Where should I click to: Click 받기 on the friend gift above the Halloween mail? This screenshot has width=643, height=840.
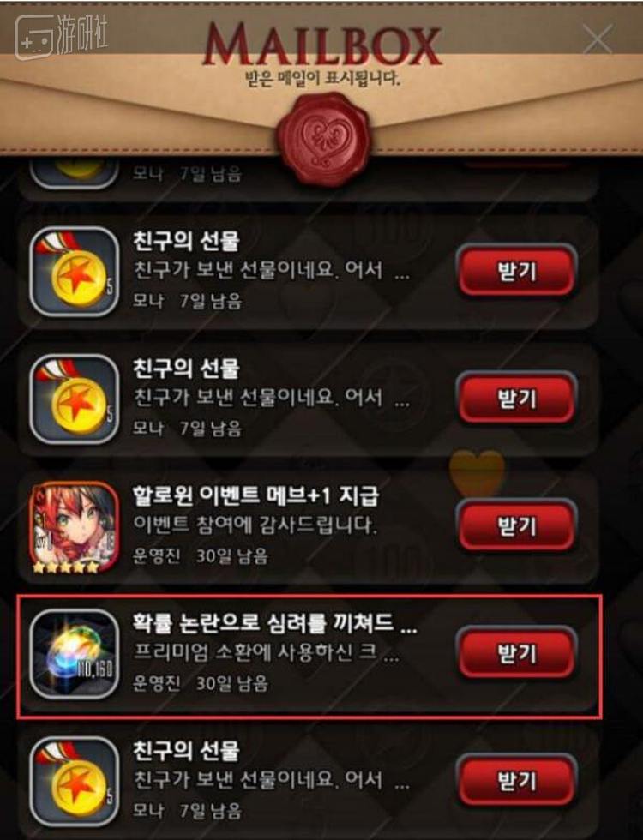[x=516, y=398]
